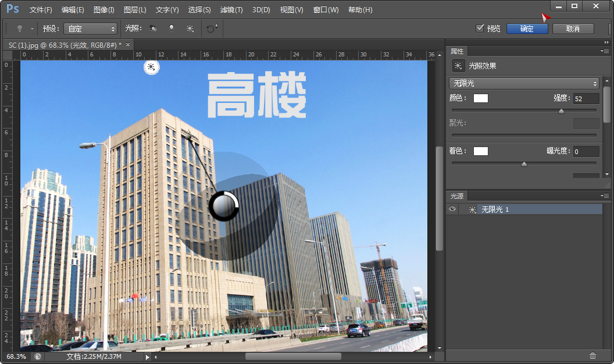Image resolution: width=614 pixels, height=364 pixels.
Task: Toggle the 预览 preview checkbox
Action: tap(480, 28)
